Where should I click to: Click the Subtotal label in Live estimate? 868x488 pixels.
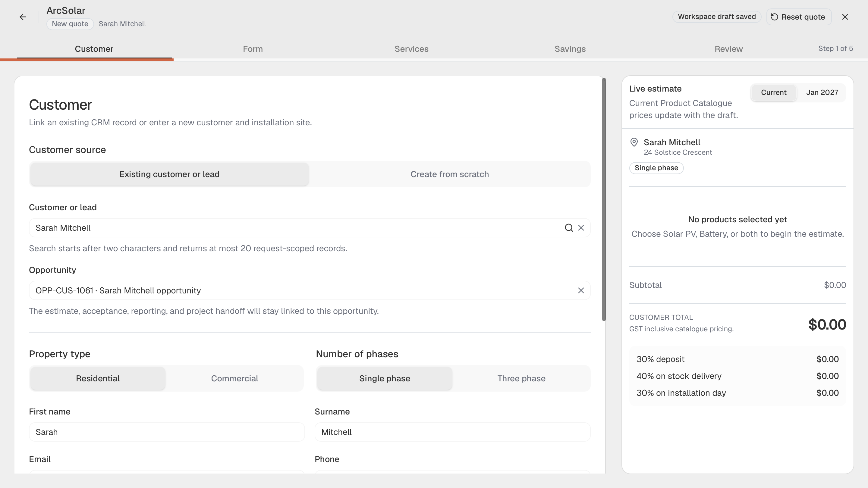point(645,285)
